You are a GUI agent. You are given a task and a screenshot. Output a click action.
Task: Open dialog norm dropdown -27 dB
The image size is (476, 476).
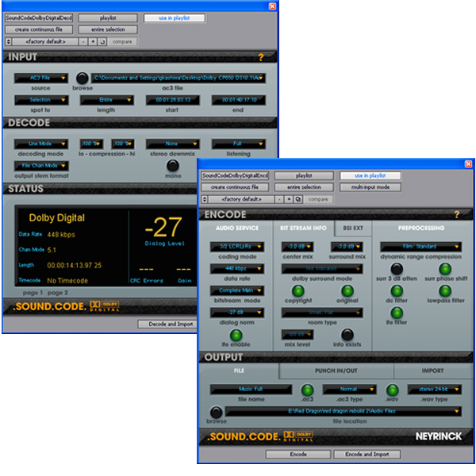(237, 313)
